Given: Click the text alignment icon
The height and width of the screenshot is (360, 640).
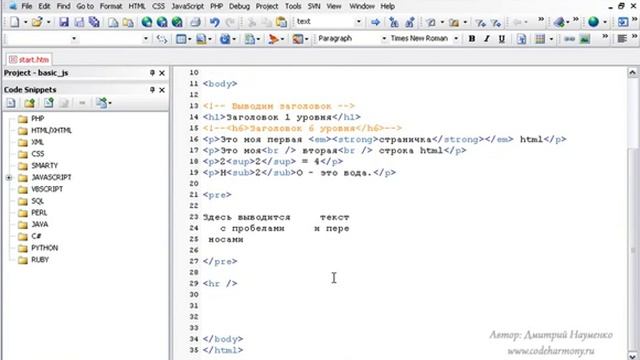Looking at the screenshot, I should click(x=622, y=39).
